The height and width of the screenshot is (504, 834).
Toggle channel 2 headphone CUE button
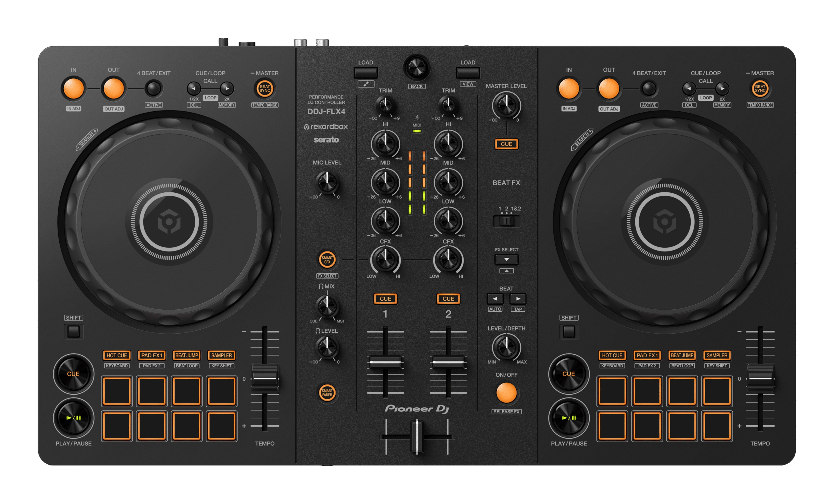(x=448, y=299)
